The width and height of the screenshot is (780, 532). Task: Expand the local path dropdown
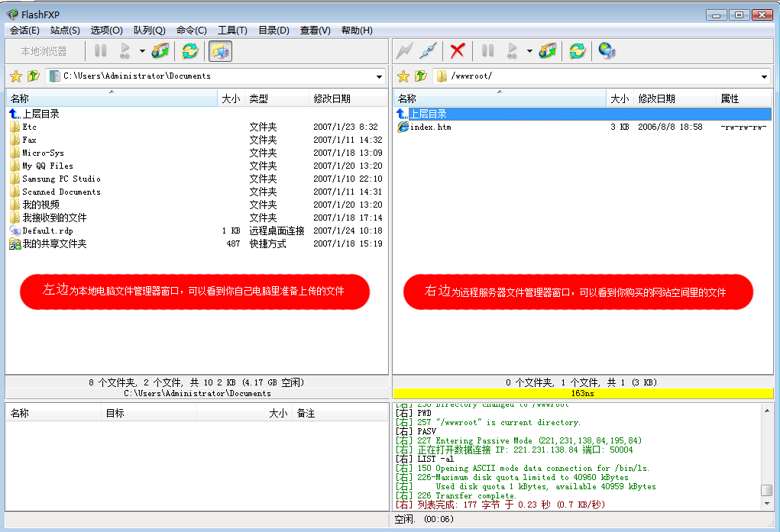coord(380,76)
